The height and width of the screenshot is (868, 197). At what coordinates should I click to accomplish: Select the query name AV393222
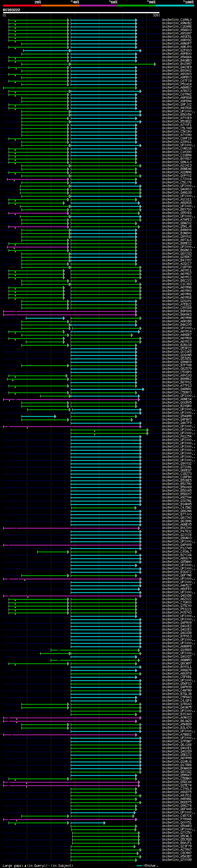(11, 10)
